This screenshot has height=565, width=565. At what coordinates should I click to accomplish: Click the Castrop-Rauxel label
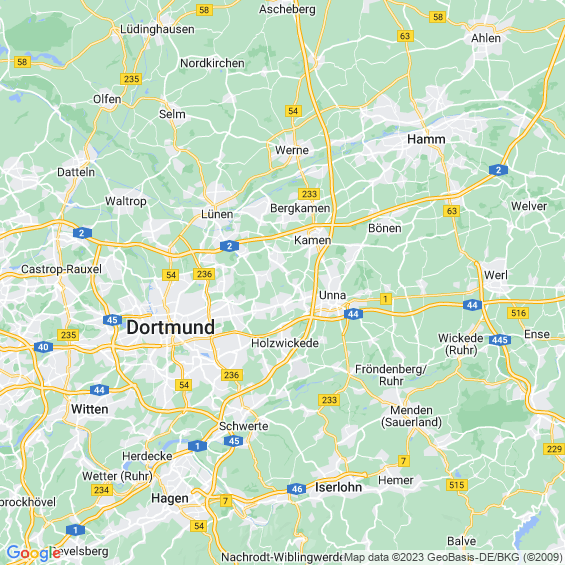(61, 269)
